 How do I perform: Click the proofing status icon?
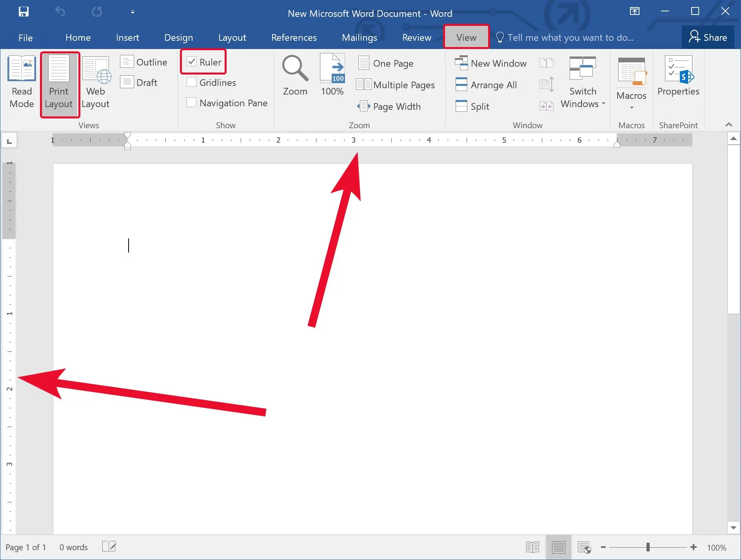(x=109, y=546)
